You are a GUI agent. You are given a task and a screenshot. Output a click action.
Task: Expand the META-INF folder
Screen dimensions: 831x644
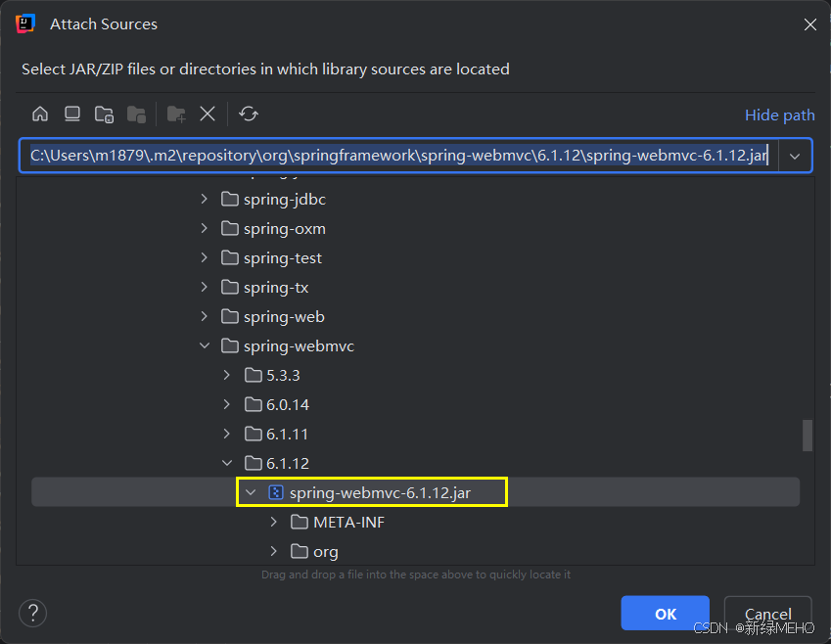273,522
